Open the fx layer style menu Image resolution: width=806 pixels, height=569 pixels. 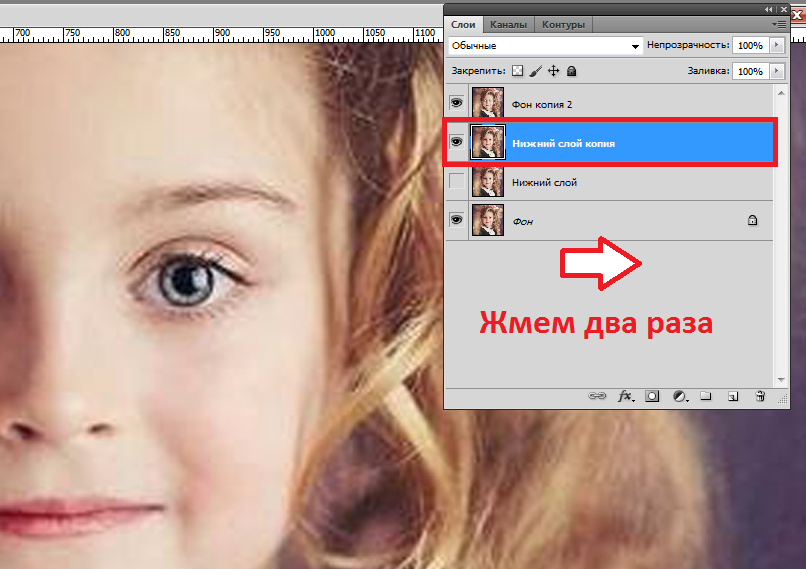(626, 396)
